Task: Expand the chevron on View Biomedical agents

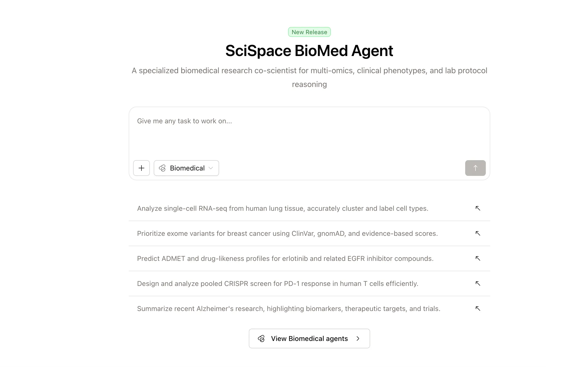Action: [358, 339]
